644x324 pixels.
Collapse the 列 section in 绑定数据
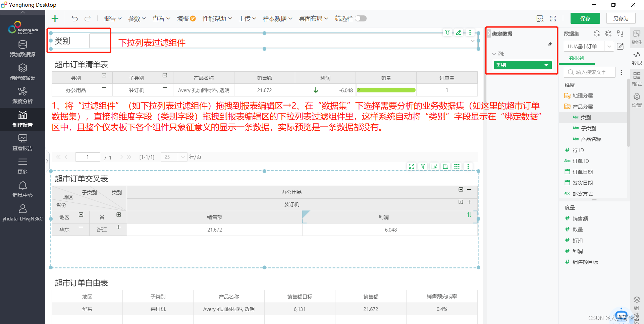tap(494, 54)
